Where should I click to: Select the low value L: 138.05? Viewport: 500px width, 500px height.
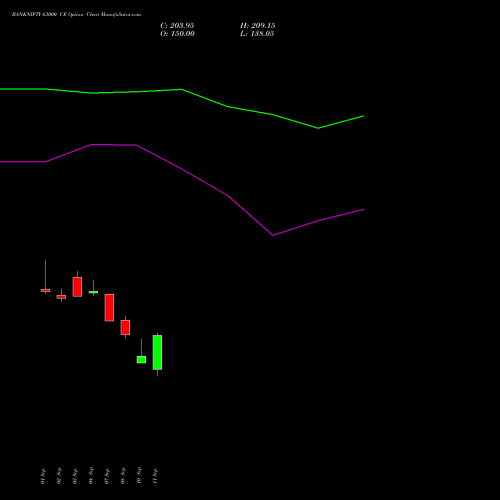pyautogui.click(x=257, y=34)
